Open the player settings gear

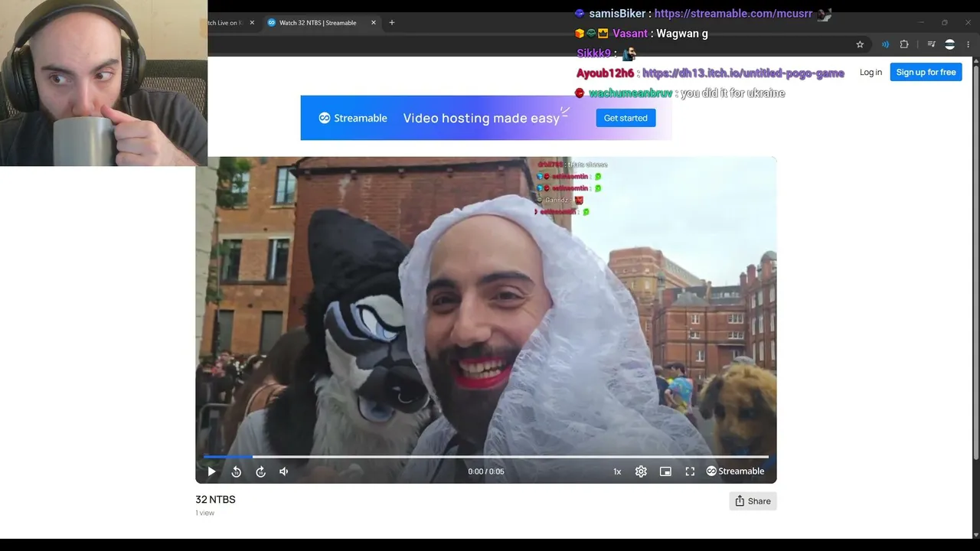641,471
